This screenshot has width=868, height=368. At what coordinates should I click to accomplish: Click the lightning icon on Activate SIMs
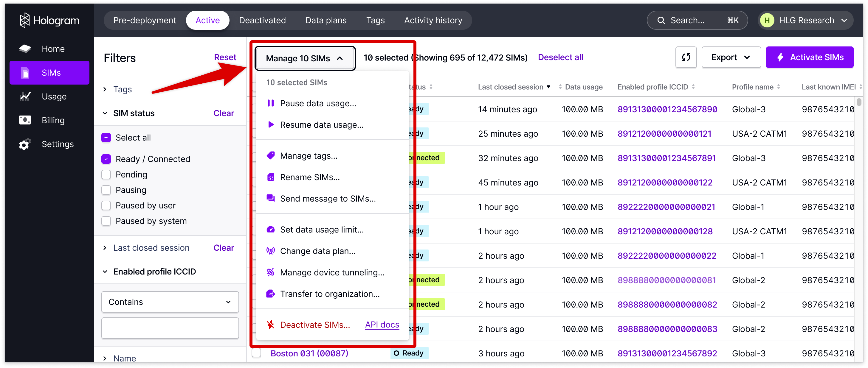pos(780,57)
